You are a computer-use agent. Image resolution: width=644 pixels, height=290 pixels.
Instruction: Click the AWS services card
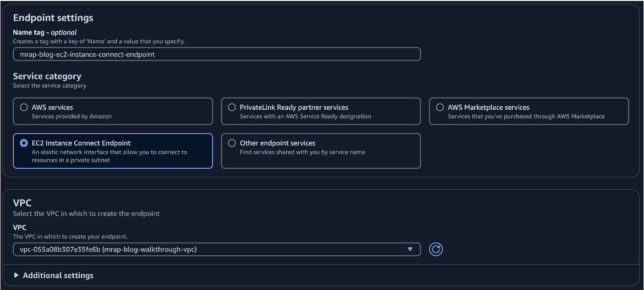(112, 111)
